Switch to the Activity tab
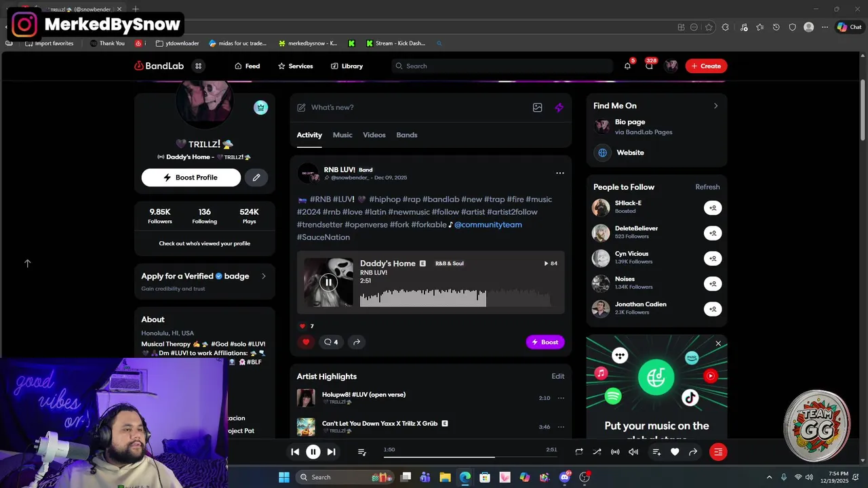This screenshot has width=868, height=488. pyautogui.click(x=309, y=135)
